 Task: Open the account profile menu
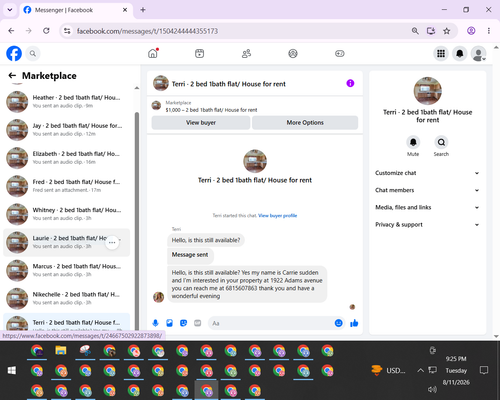tap(479, 53)
